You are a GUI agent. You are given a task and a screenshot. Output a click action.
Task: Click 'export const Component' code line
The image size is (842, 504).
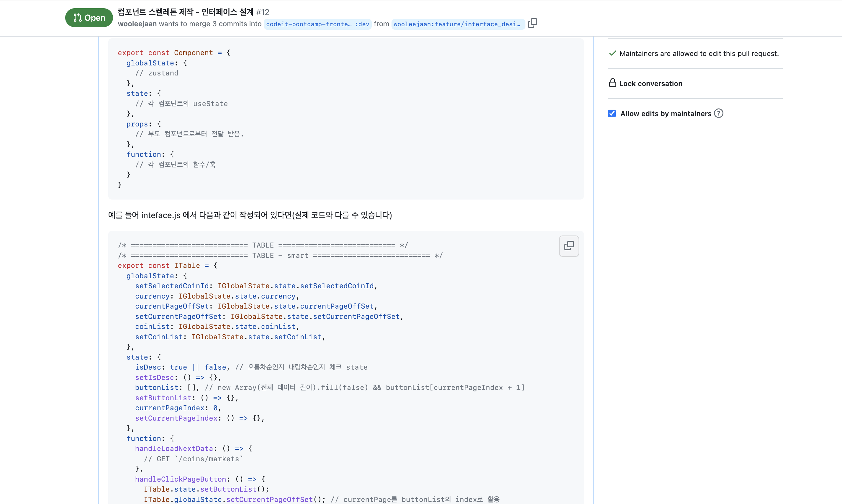point(174,53)
